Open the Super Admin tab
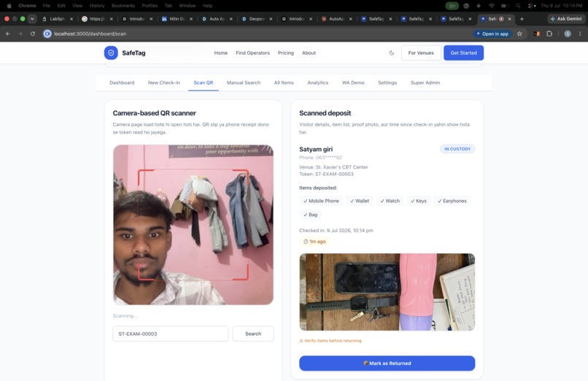 [425, 82]
